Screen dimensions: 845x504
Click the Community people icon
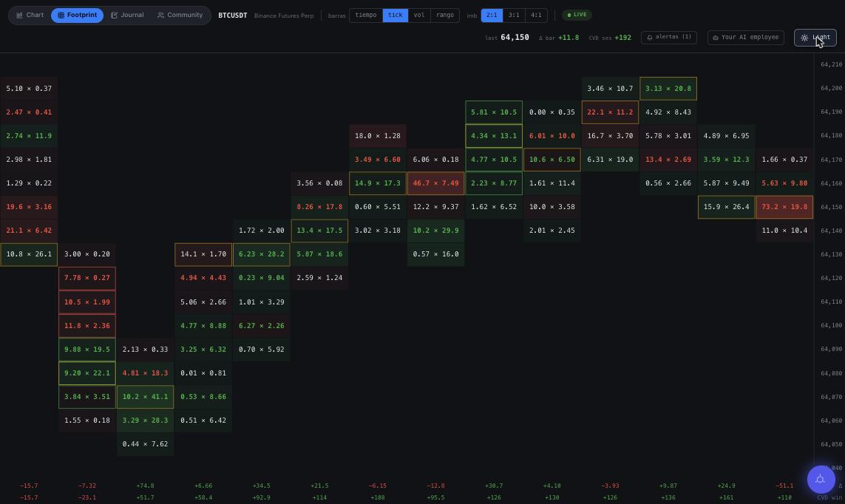pos(160,15)
